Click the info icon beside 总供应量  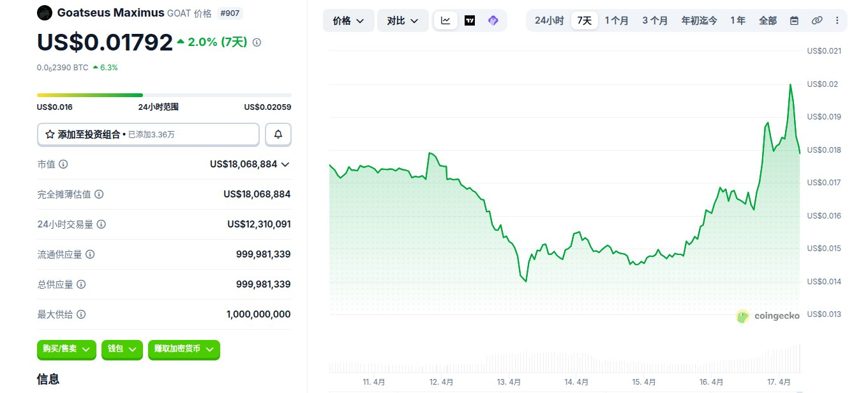coord(81,284)
